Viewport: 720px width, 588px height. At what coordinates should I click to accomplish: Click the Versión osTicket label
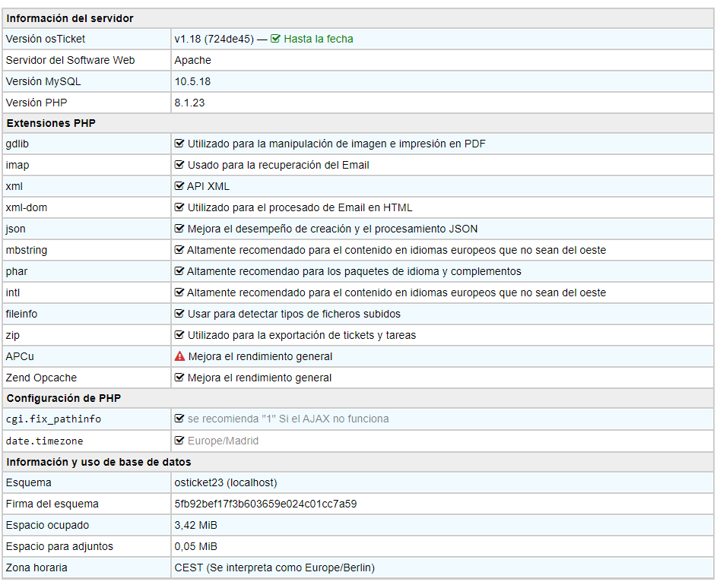[x=46, y=39]
